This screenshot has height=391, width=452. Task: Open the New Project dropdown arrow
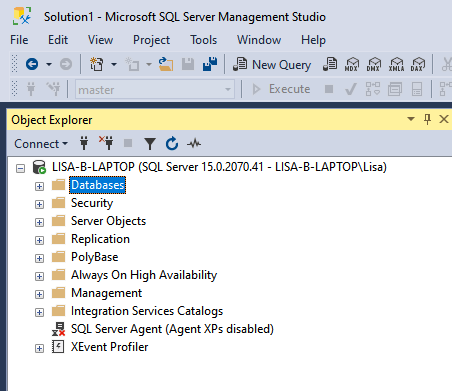click(114, 64)
